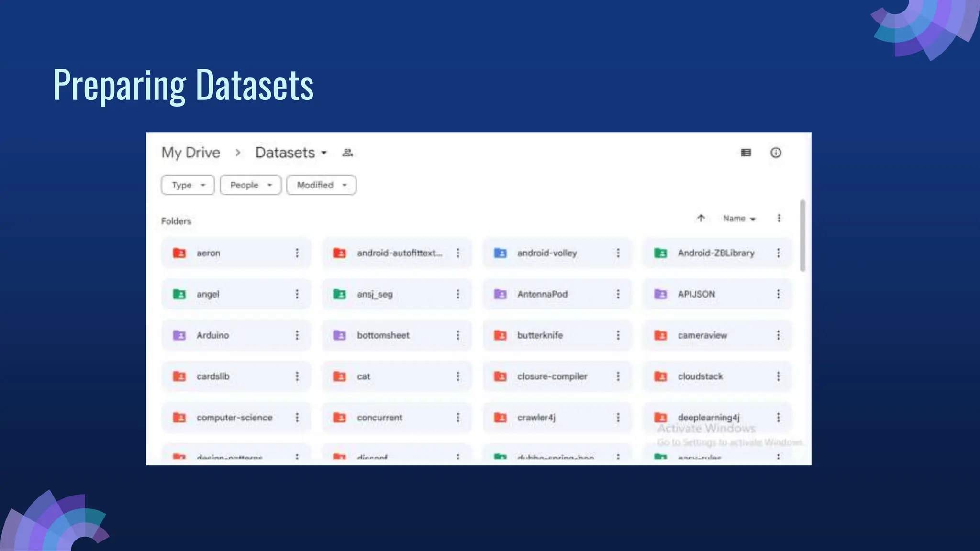Open the Name sort dropdown
The image size is (980, 551).
click(x=739, y=219)
